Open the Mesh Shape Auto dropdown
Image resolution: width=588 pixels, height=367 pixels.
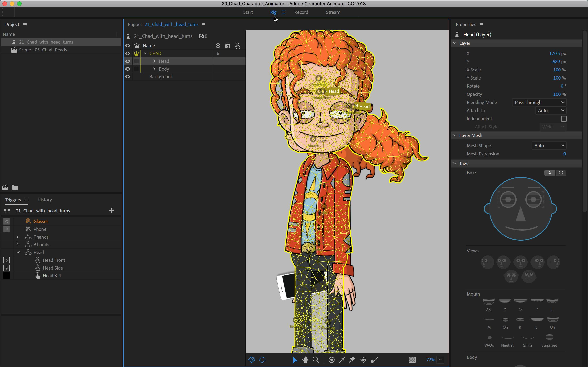(x=549, y=146)
